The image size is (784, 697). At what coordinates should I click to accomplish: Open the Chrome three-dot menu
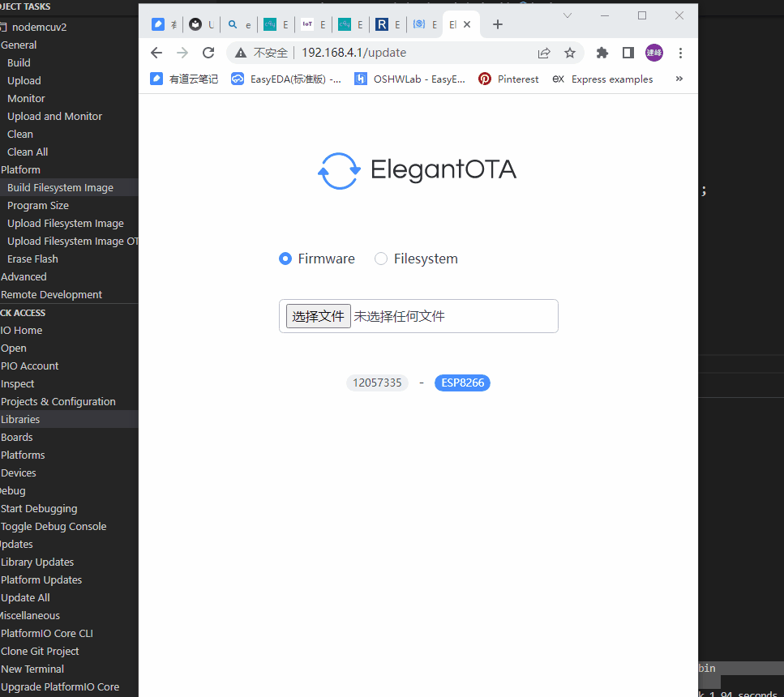point(680,53)
